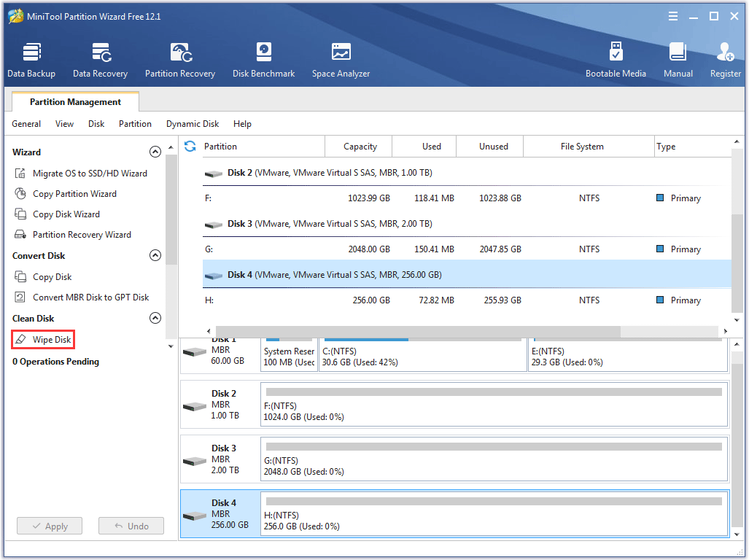Image resolution: width=749 pixels, height=560 pixels.
Task: Open the Manual
Action: point(678,60)
